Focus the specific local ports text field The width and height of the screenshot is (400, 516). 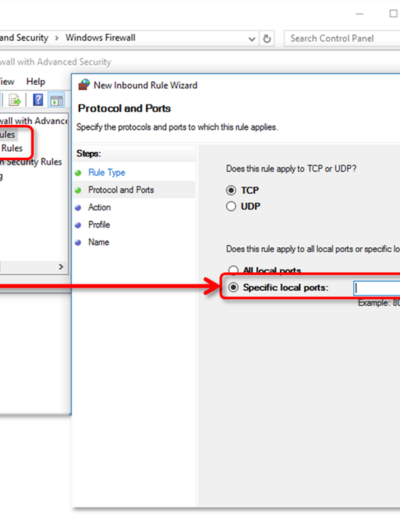[377, 288]
